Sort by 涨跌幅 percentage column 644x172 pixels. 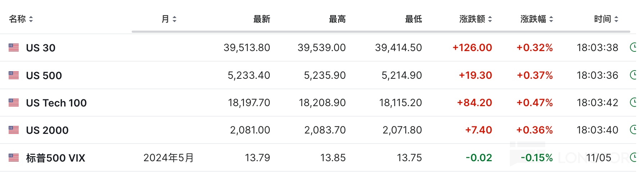click(536, 19)
